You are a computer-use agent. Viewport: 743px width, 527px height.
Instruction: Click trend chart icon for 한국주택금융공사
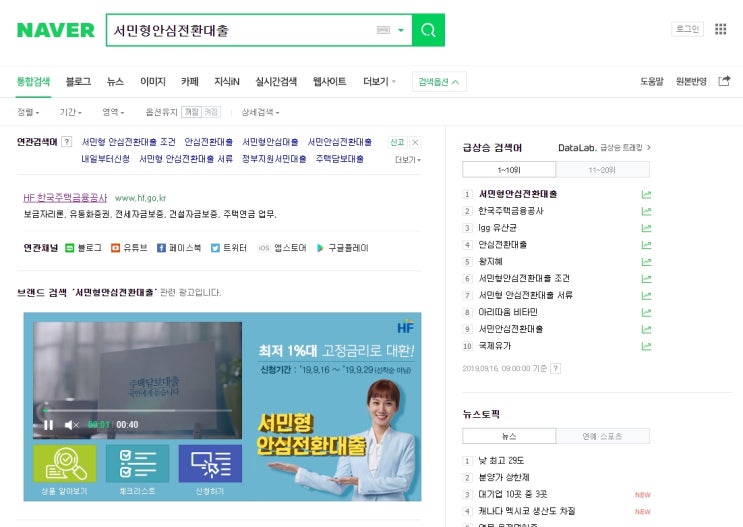[x=646, y=211]
